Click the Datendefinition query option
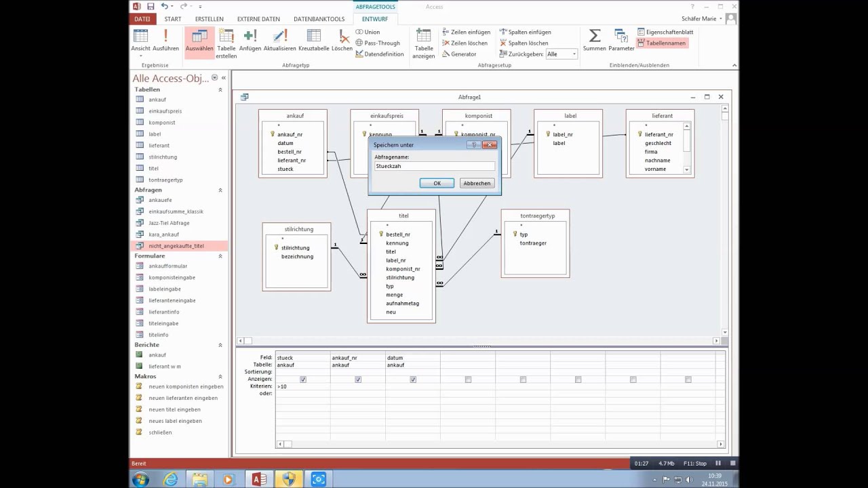 (379, 54)
